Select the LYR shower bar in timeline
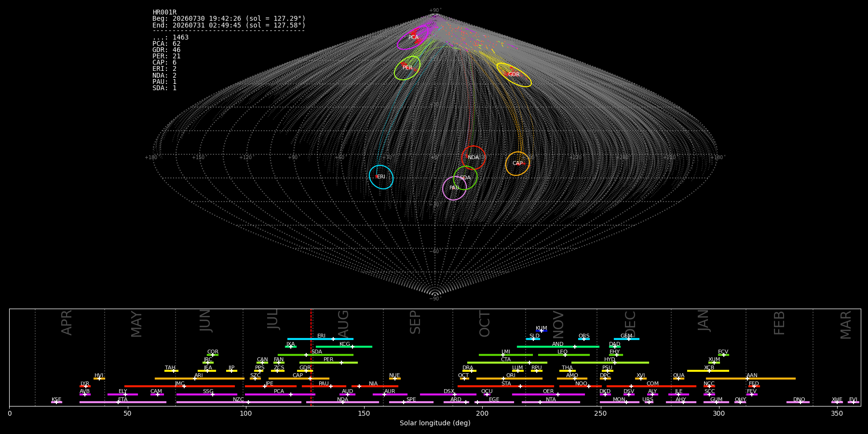This screenshot has width=868, height=434. (85, 386)
